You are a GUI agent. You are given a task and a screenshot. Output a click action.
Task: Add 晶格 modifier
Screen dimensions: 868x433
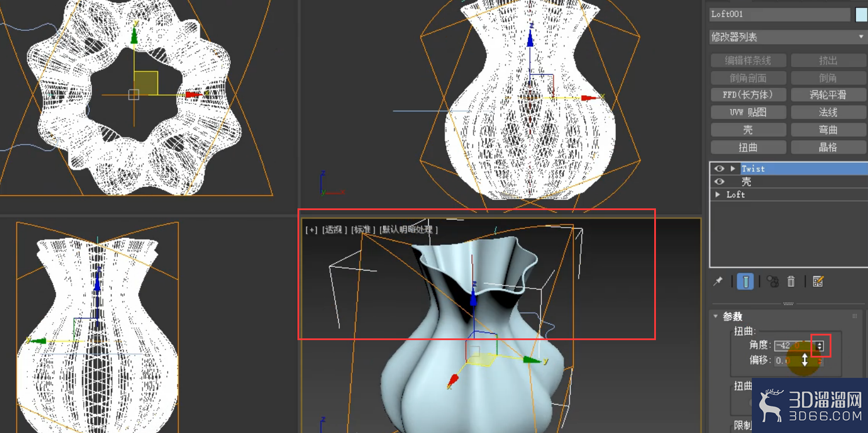[x=828, y=147]
